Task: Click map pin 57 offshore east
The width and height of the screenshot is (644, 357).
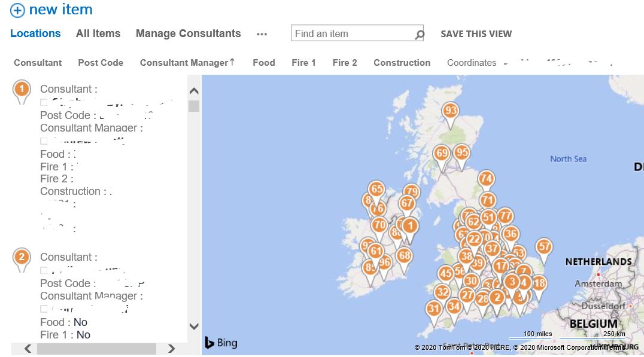Action: tap(544, 246)
